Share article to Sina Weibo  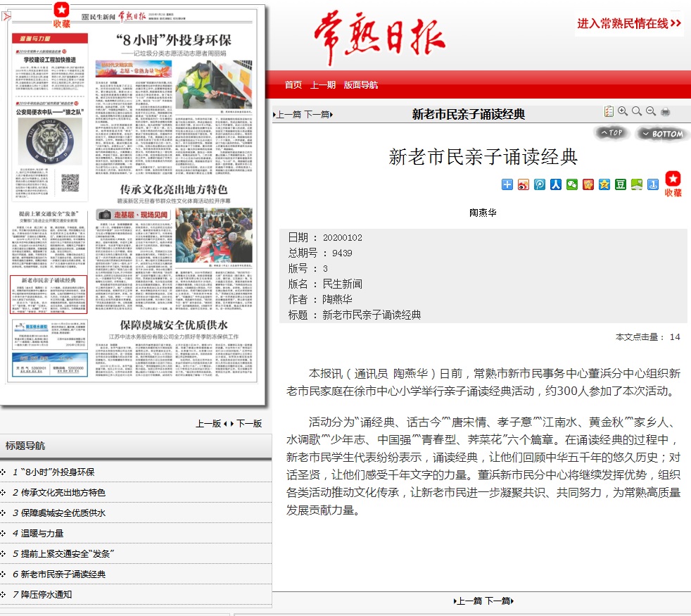pyautogui.click(x=524, y=184)
